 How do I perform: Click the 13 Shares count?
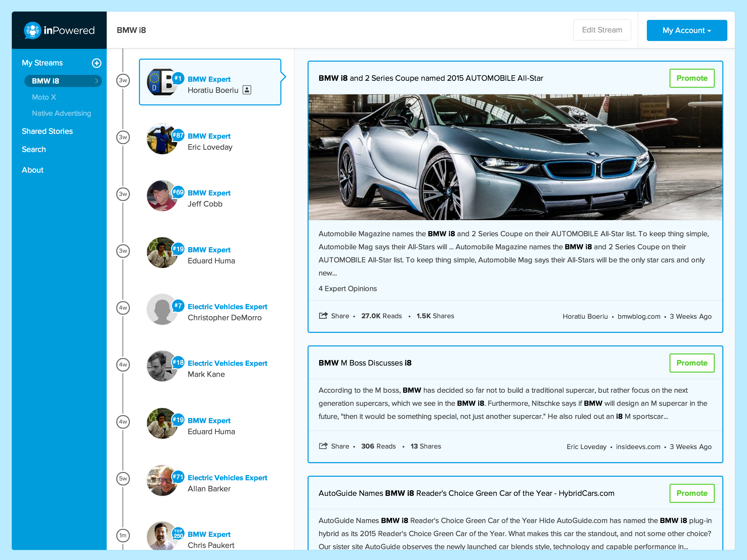coord(426,446)
